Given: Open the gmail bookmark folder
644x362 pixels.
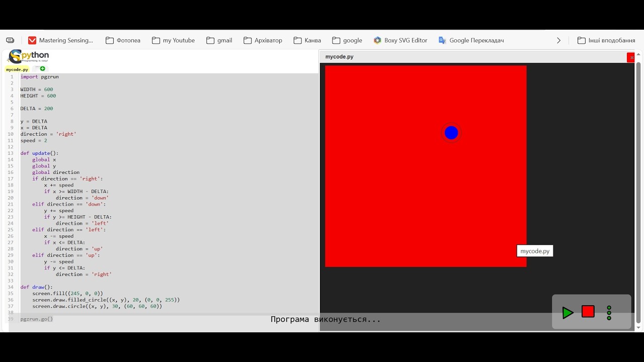Looking at the screenshot, I should (219, 40).
